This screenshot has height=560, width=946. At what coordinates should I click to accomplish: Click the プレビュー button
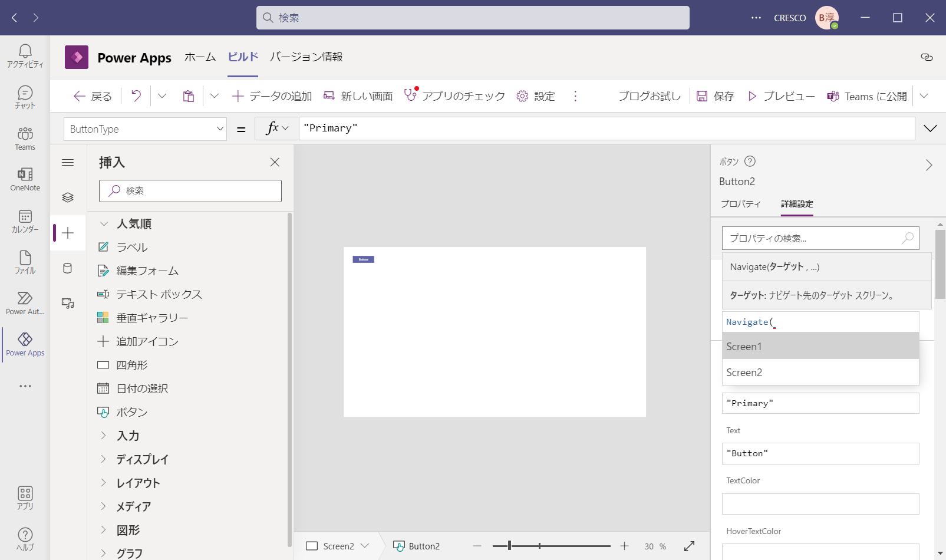[x=781, y=96]
